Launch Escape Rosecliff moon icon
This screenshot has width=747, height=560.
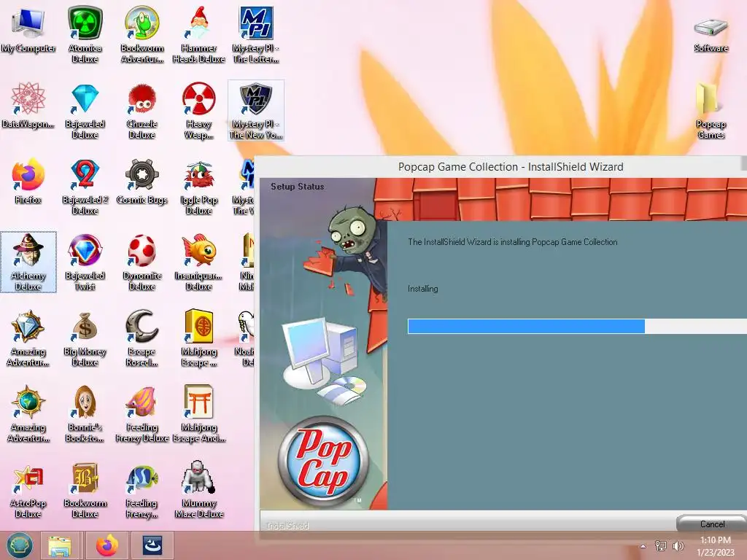pyautogui.click(x=142, y=338)
